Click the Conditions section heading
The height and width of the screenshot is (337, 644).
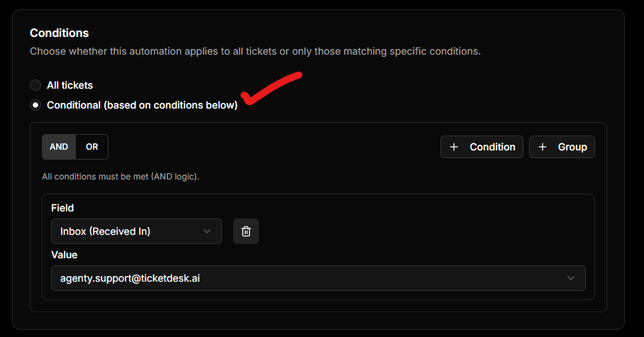pos(59,33)
